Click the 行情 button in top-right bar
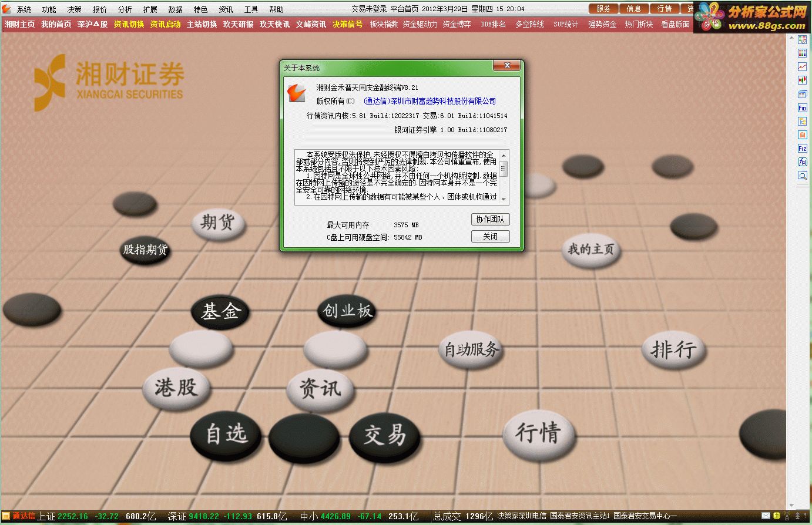Screen dimensions: 812x525 click(x=665, y=9)
